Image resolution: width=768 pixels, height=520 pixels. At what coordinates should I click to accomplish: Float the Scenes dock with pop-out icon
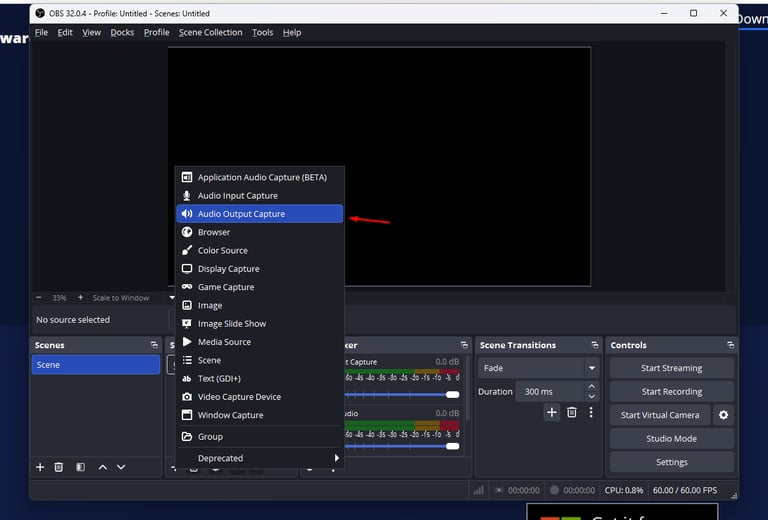(154, 345)
